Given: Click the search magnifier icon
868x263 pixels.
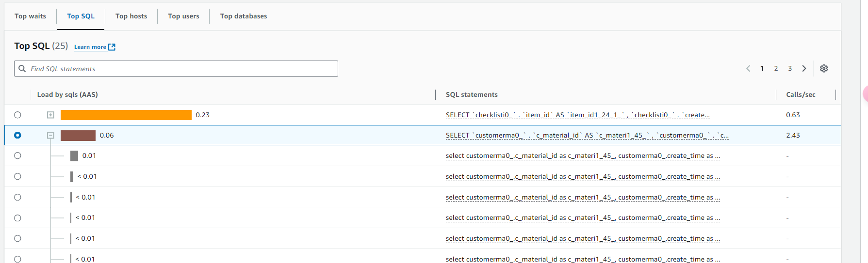Looking at the screenshot, I should [22, 68].
